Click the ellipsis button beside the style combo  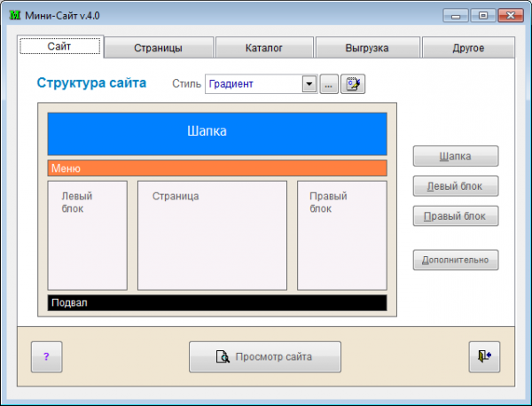329,84
